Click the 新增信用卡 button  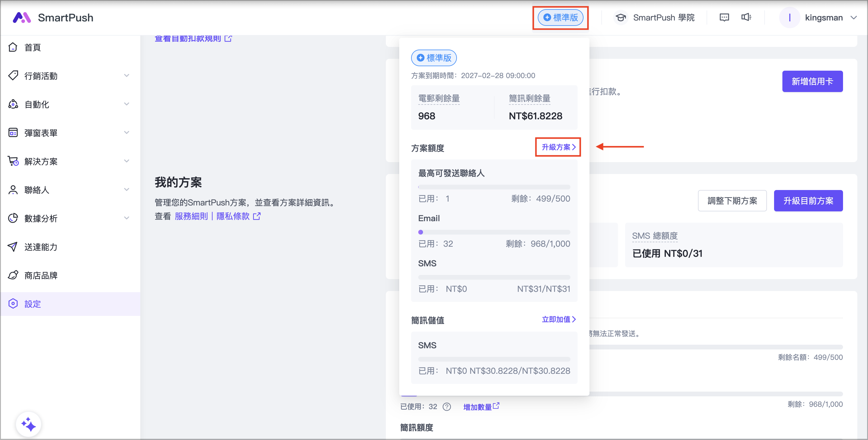pyautogui.click(x=812, y=81)
